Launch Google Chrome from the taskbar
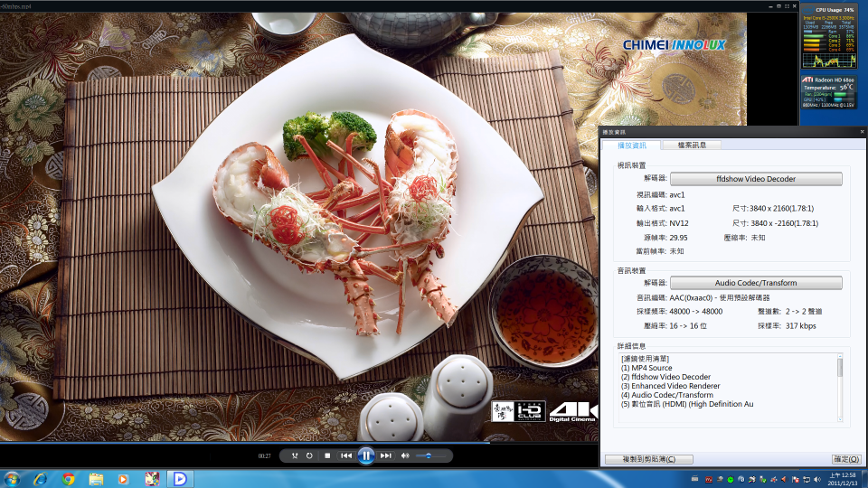Screen dimensions: 868x488 (69, 478)
